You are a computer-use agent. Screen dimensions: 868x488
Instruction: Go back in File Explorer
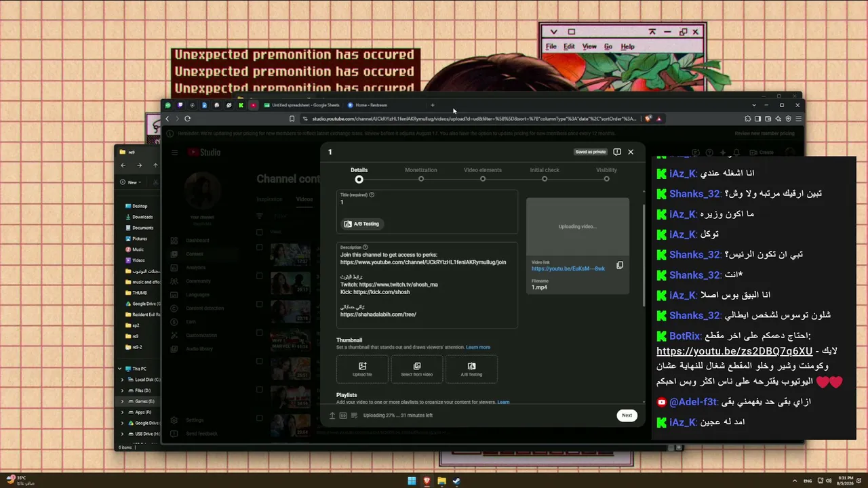[x=123, y=165]
